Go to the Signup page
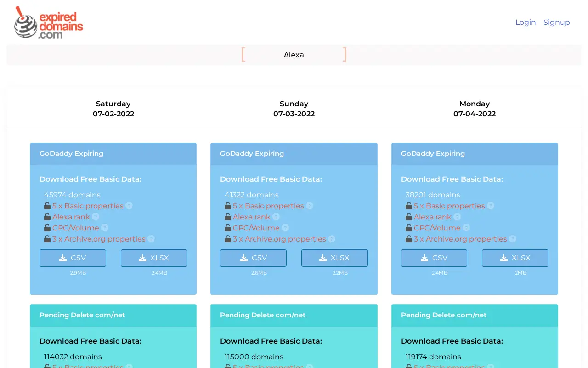This screenshot has width=588, height=368. pos(557,22)
